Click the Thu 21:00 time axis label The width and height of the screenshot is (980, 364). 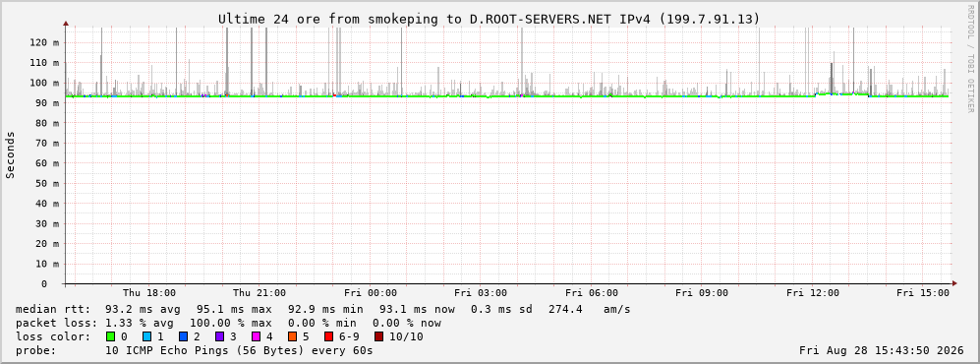click(259, 293)
